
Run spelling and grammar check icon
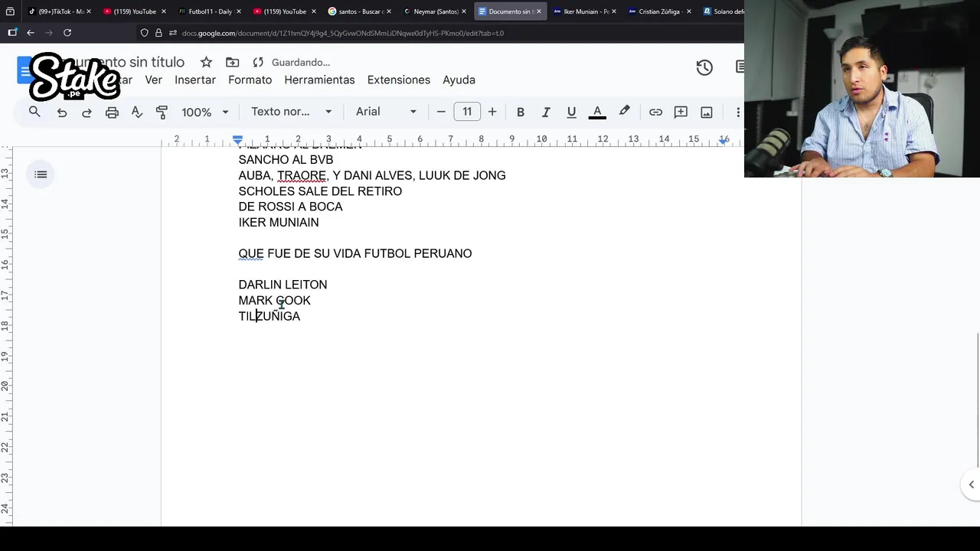click(x=137, y=112)
